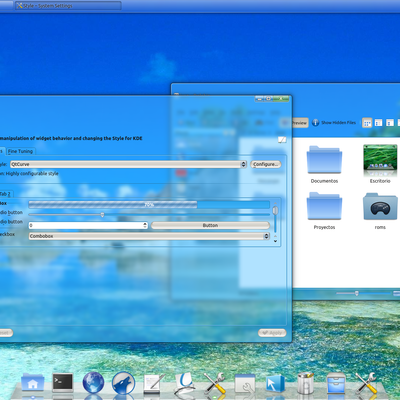Launch the Dolphin file manager dock icon
This screenshot has height=400, width=400.
tap(184, 383)
